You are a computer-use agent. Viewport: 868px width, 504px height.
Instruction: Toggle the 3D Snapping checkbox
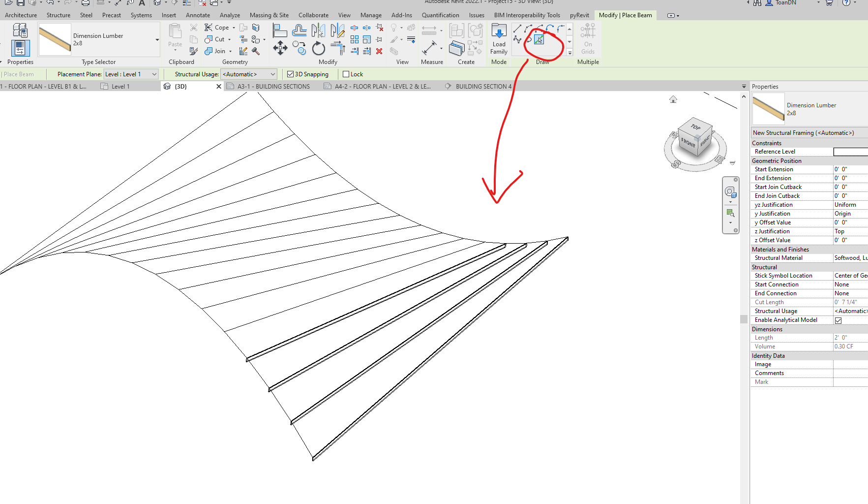pos(290,74)
